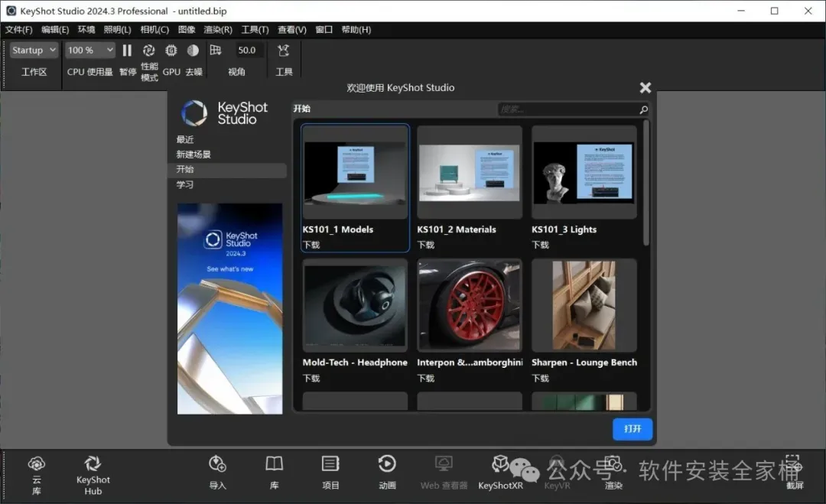Click the Screenshot icon
Viewport: 826px width, 504px height.
[x=793, y=464]
